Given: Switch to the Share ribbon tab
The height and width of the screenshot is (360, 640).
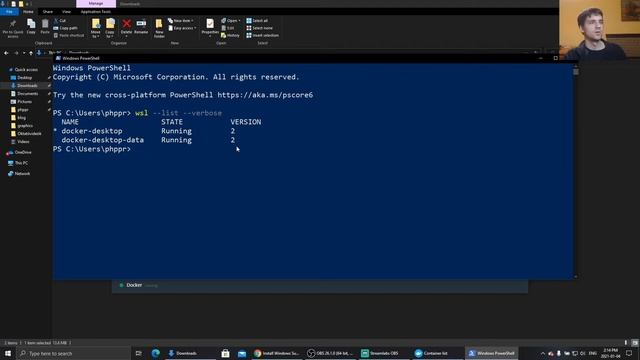Looking at the screenshot, I should click(x=48, y=12).
